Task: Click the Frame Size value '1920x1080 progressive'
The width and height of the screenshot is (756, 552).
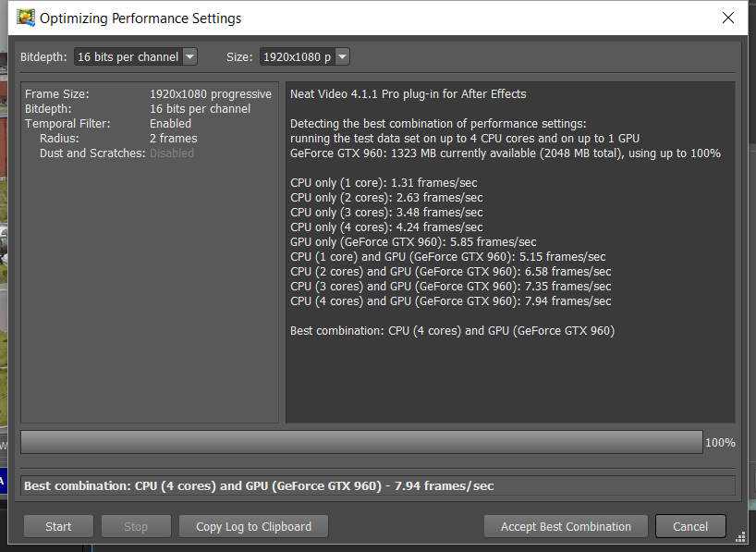Action: point(211,94)
